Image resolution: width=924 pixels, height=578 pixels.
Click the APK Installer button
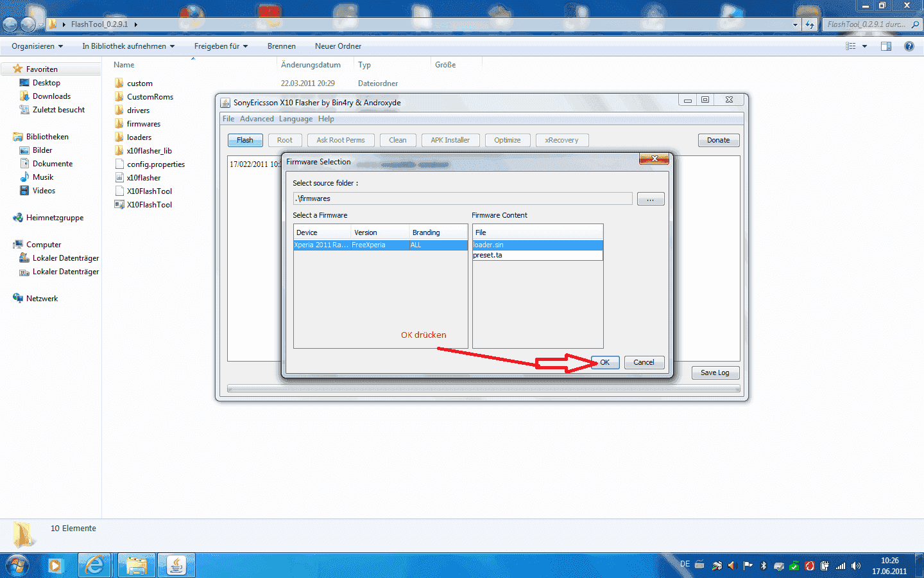(x=450, y=140)
